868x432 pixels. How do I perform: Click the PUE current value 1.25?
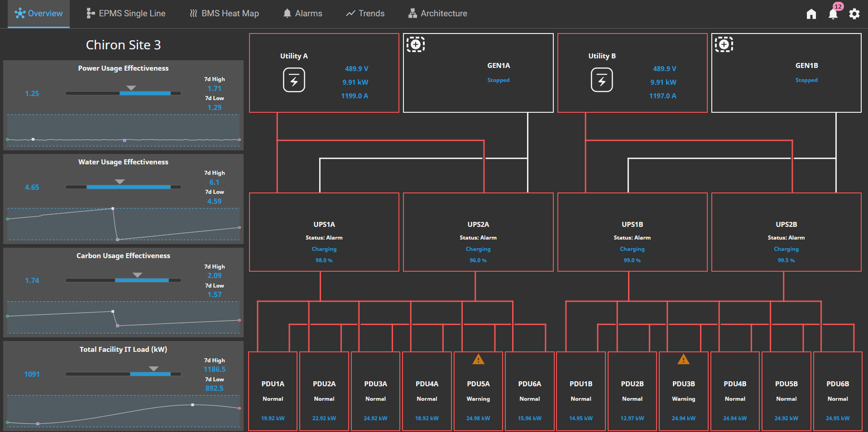[x=32, y=93]
